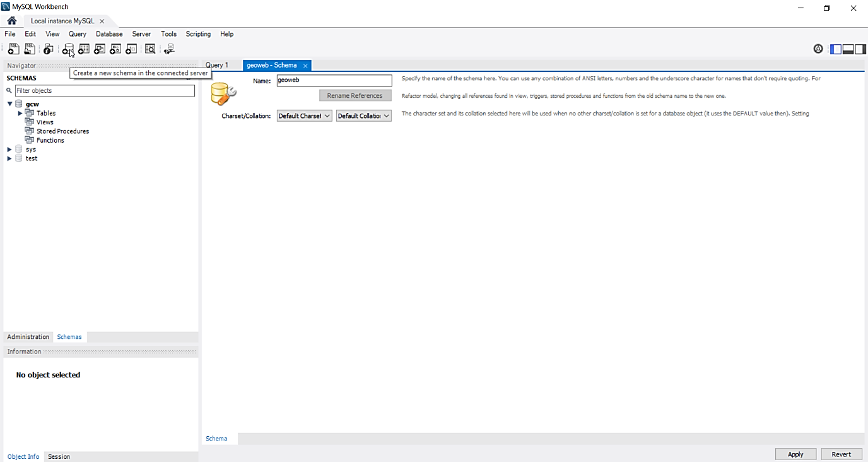Select the Views tree item label
The width and height of the screenshot is (868, 462).
click(45, 122)
